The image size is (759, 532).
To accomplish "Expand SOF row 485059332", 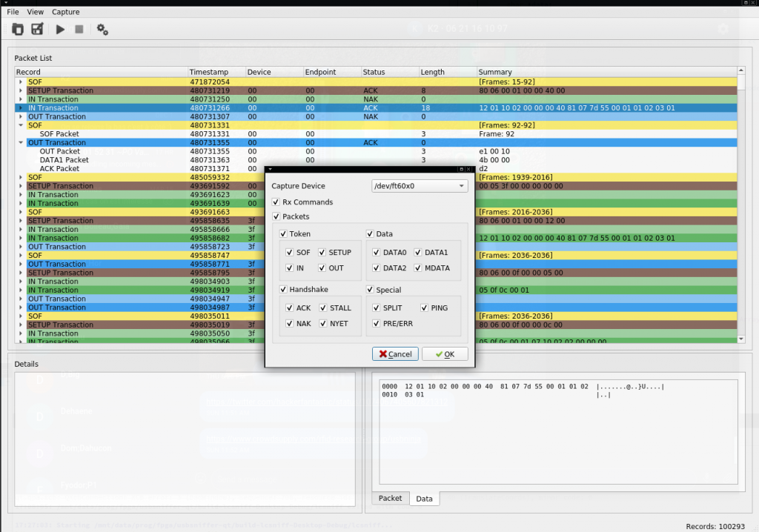I will click(x=21, y=177).
